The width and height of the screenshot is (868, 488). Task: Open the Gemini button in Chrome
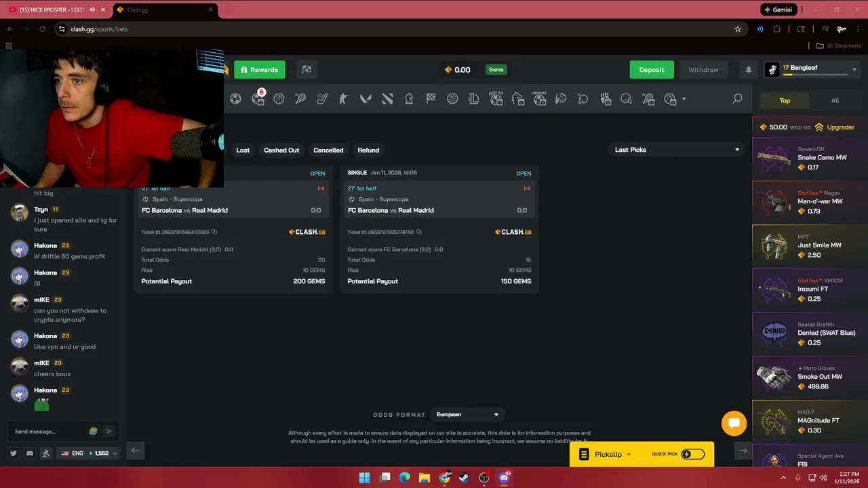click(778, 9)
